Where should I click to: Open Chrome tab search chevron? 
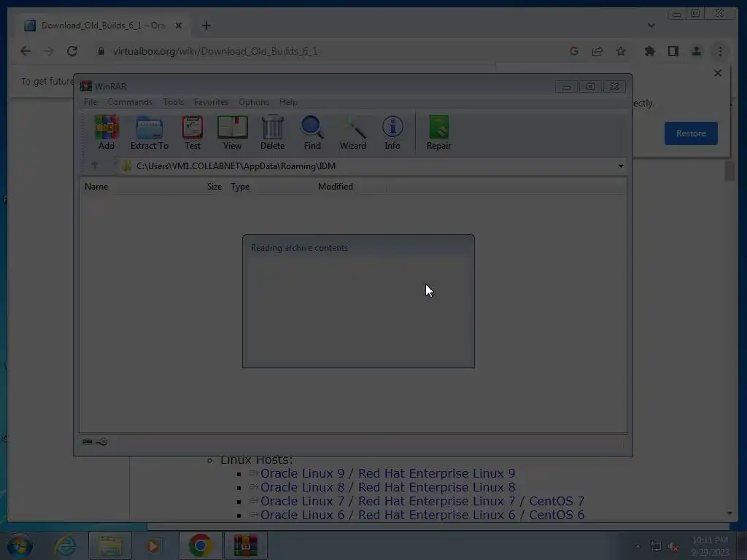(651, 26)
